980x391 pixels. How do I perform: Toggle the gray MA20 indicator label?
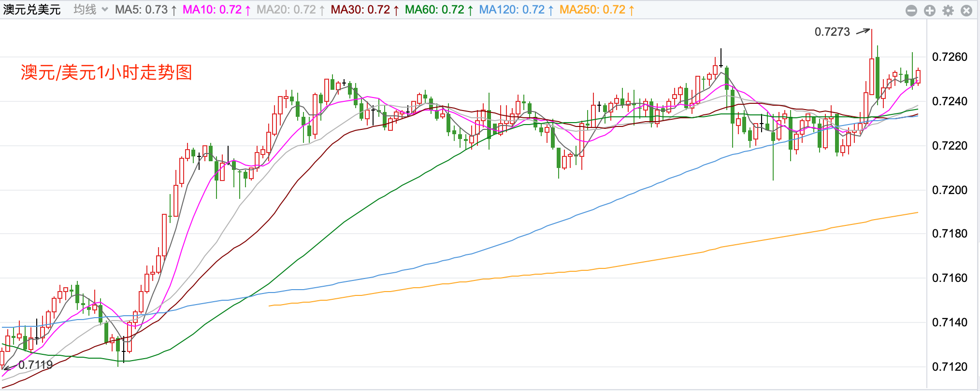click(x=290, y=10)
